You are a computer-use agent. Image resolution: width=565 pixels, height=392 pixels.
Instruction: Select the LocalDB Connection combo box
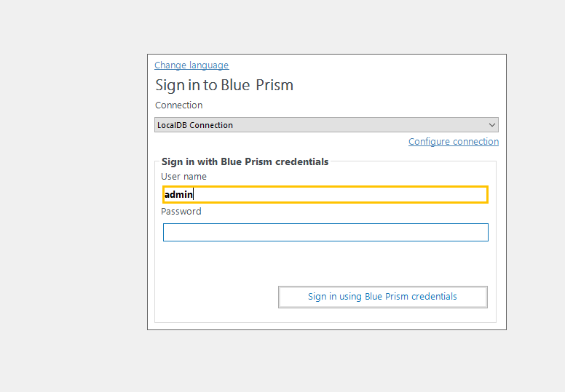tap(320, 125)
